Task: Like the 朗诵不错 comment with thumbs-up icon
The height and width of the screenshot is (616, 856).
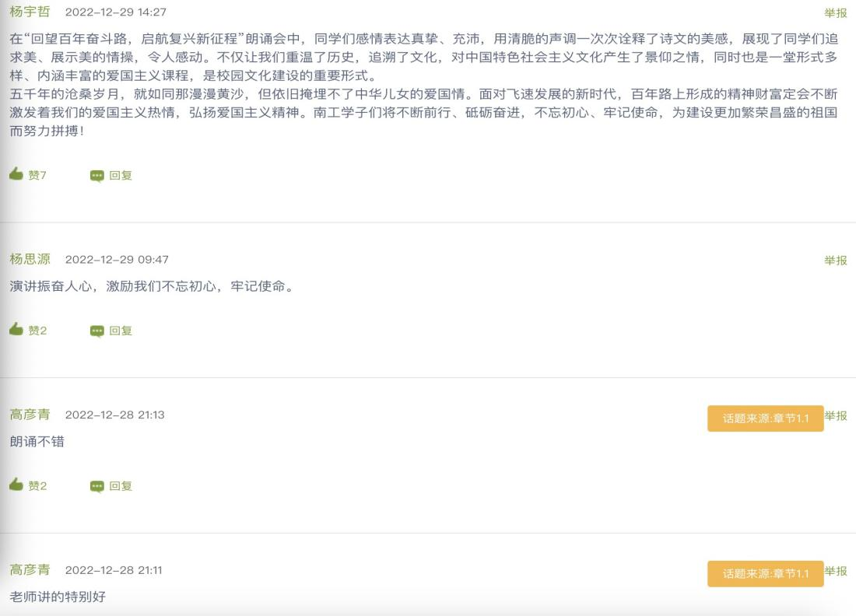Action: (x=16, y=485)
